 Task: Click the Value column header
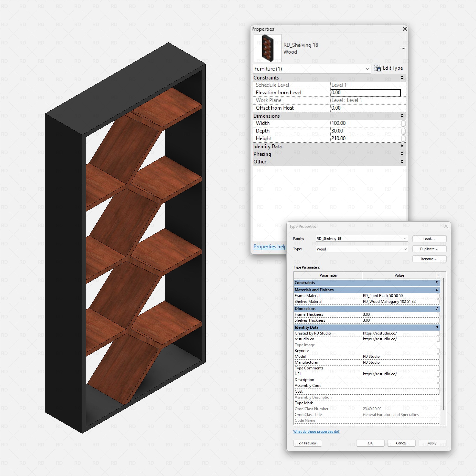point(399,275)
